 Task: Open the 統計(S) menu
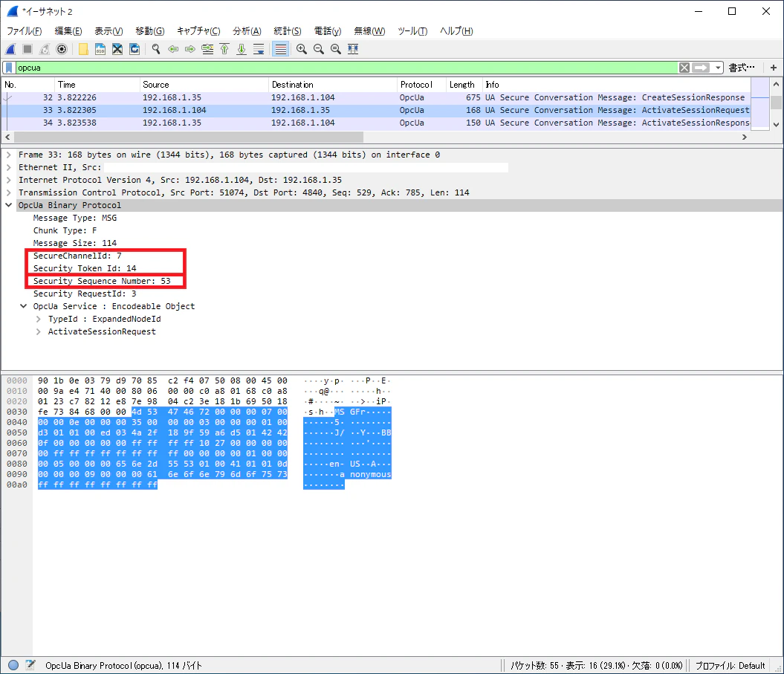(x=288, y=31)
